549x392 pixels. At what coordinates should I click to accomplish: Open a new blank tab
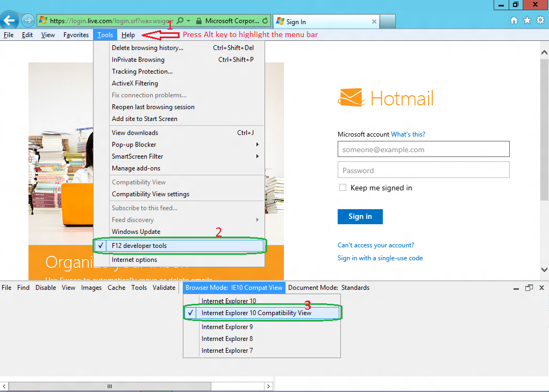tap(388, 22)
